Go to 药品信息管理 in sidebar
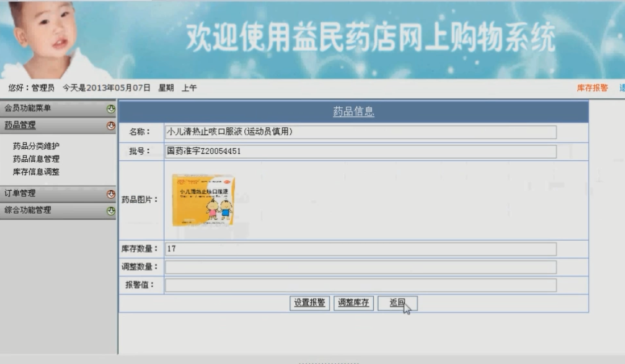Screen dimensions: 625x364 tap(36, 159)
